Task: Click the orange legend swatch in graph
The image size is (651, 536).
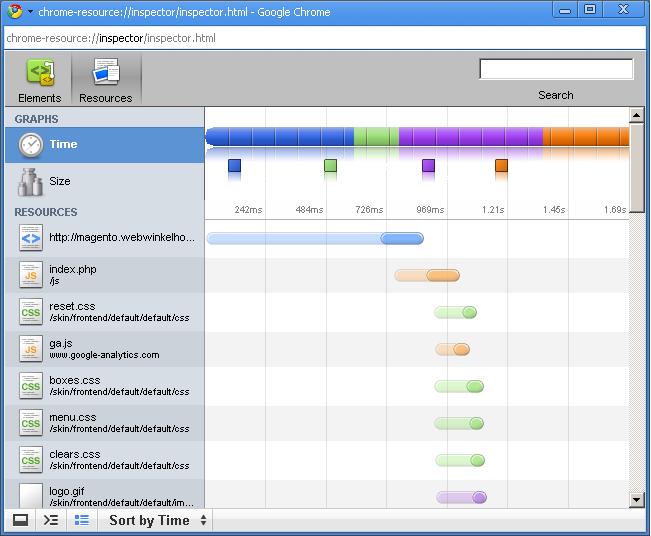Action: tap(502, 166)
